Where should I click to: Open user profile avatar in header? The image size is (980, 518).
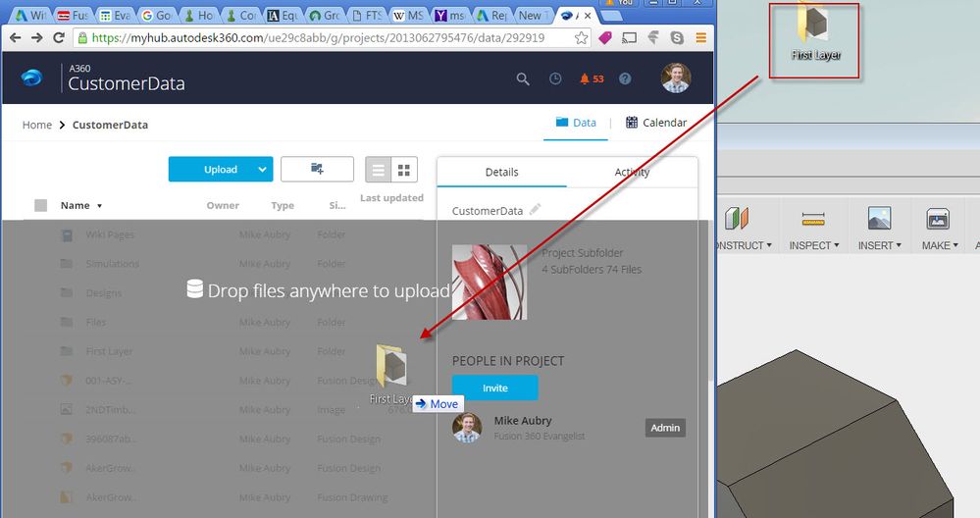click(x=676, y=78)
